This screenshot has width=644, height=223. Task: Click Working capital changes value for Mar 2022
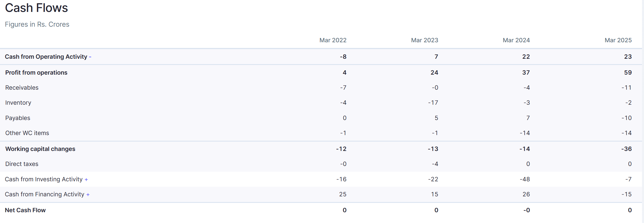coord(341,149)
